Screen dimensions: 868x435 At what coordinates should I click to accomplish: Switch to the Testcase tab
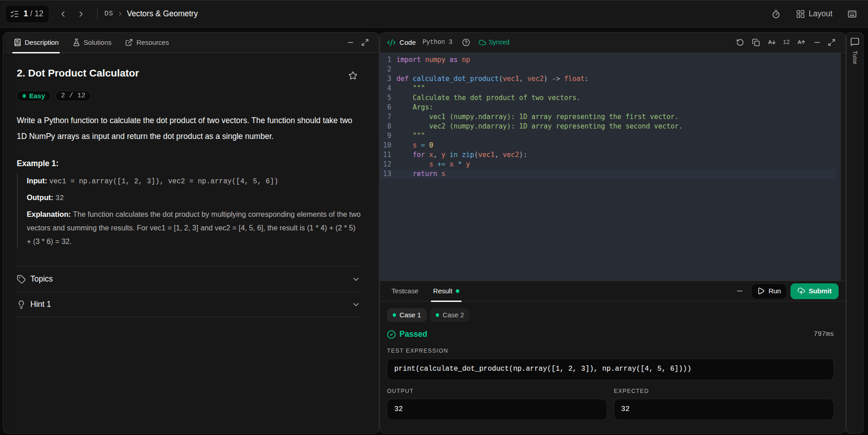coord(405,291)
